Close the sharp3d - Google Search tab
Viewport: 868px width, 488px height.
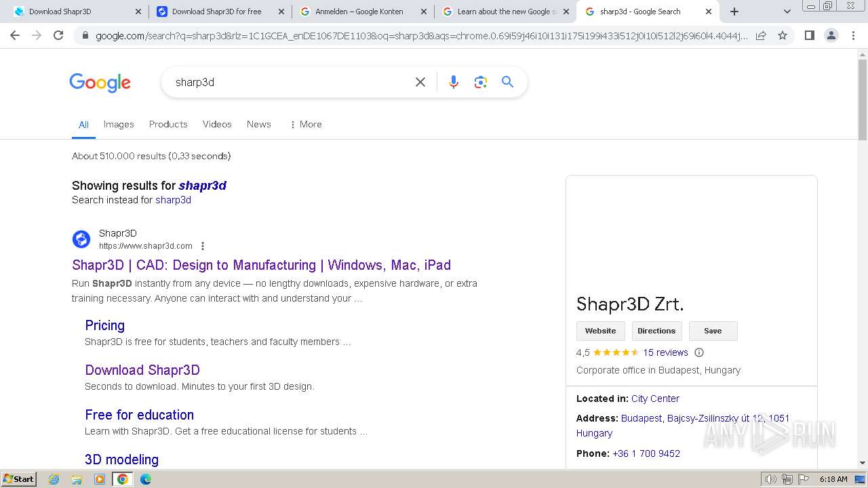click(709, 12)
